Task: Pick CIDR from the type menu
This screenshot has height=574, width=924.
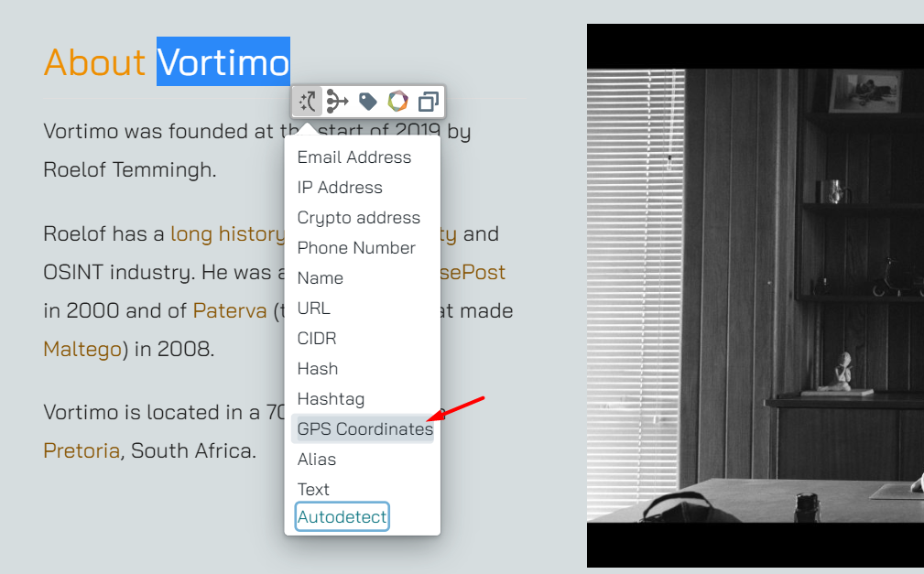Action: pyautogui.click(x=317, y=339)
